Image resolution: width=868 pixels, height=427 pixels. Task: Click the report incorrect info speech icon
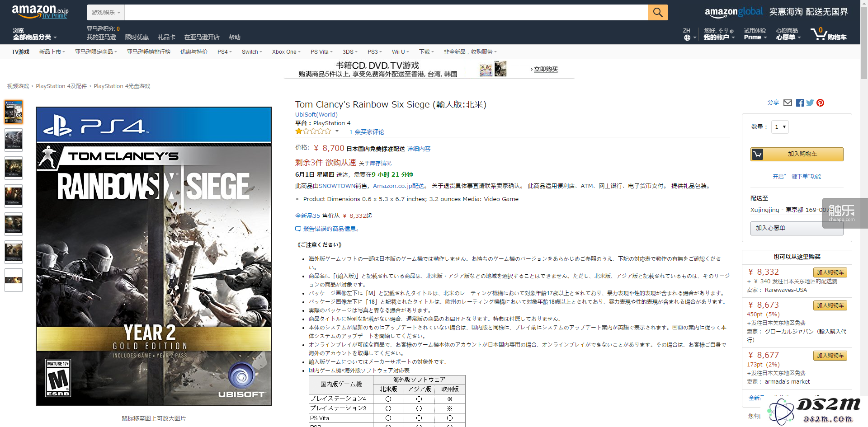coord(298,229)
